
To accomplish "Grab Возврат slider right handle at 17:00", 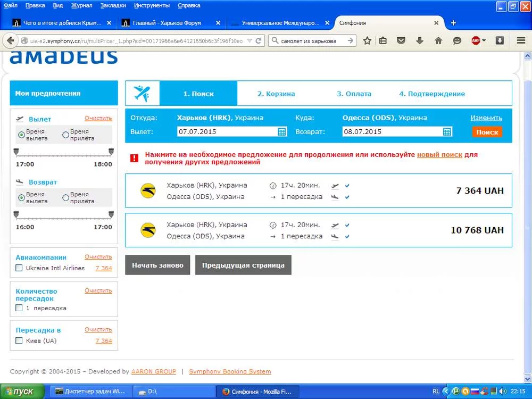I will [x=111, y=215].
